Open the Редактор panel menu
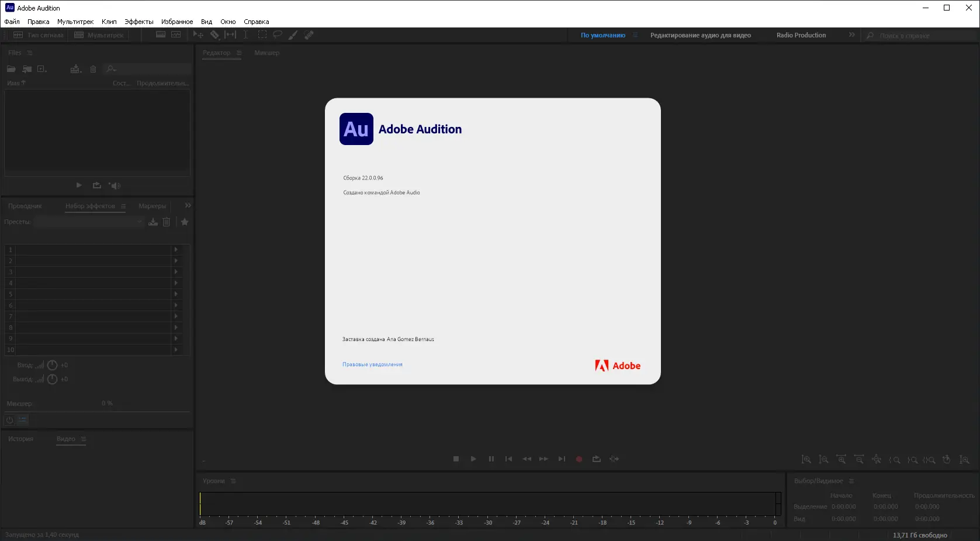The height and width of the screenshot is (541, 980). point(239,53)
